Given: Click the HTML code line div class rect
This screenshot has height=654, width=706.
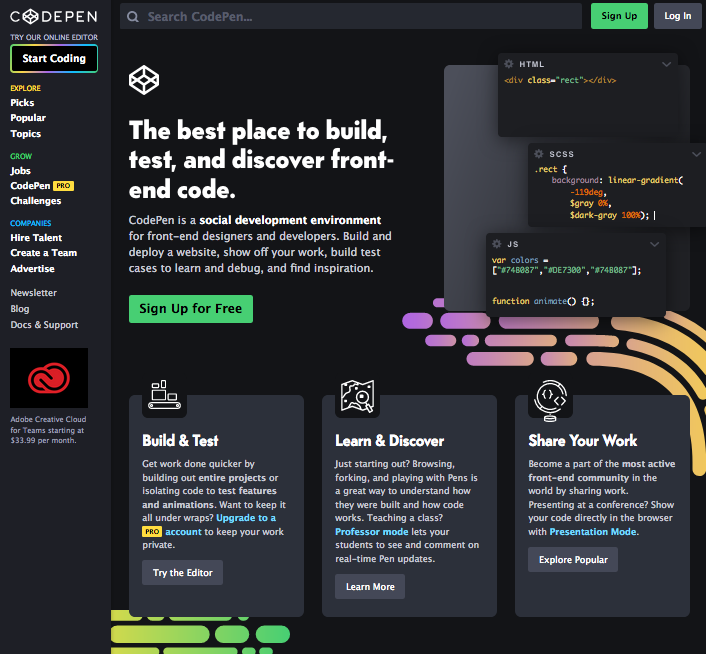Looking at the screenshot, I should pyautogui.click(x=560, y=80).
